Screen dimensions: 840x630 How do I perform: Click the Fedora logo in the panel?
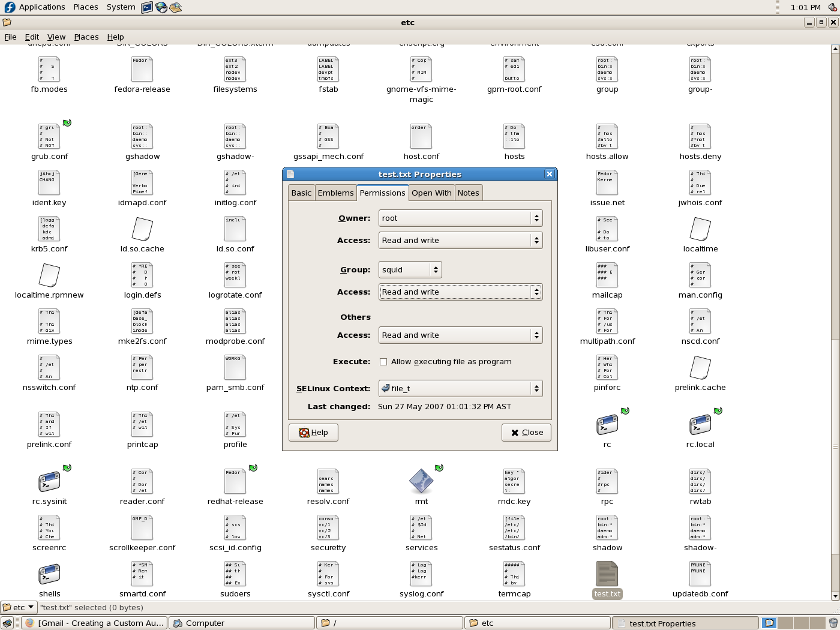10,7
